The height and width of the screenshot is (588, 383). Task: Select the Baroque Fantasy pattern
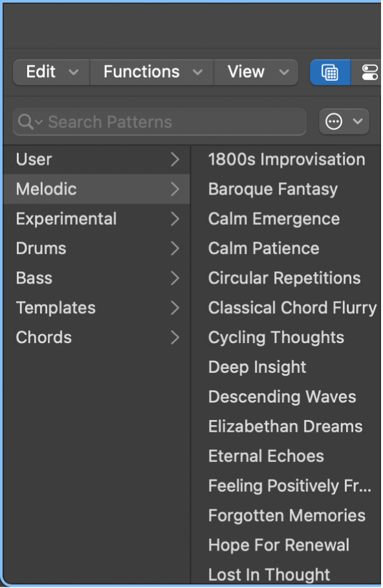[272, 189]
